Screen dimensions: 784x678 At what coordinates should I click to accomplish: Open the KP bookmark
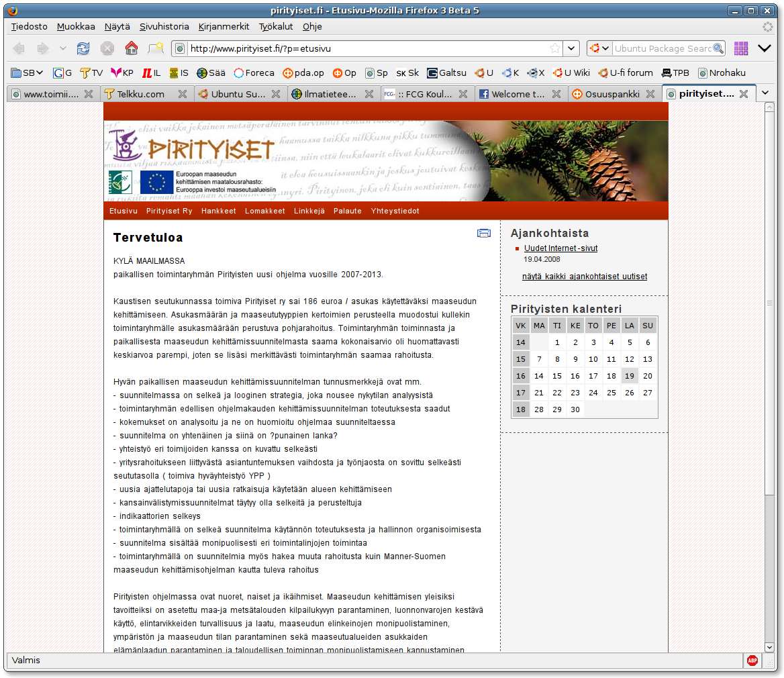coord(122,73)
